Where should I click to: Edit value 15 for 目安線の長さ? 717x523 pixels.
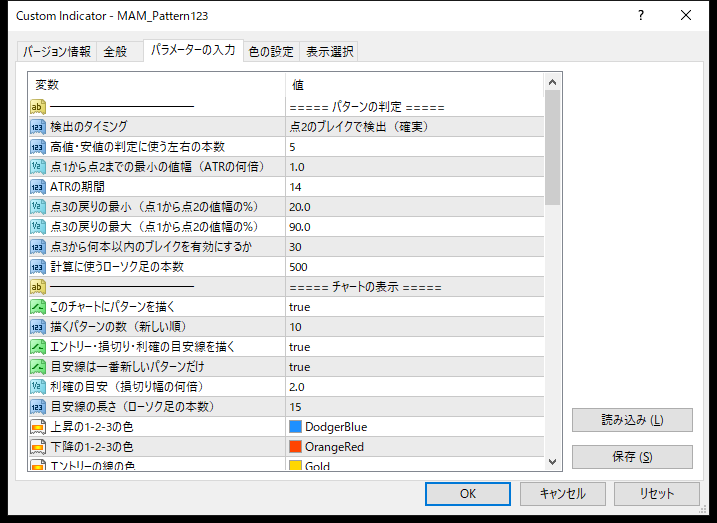point(415,407)
